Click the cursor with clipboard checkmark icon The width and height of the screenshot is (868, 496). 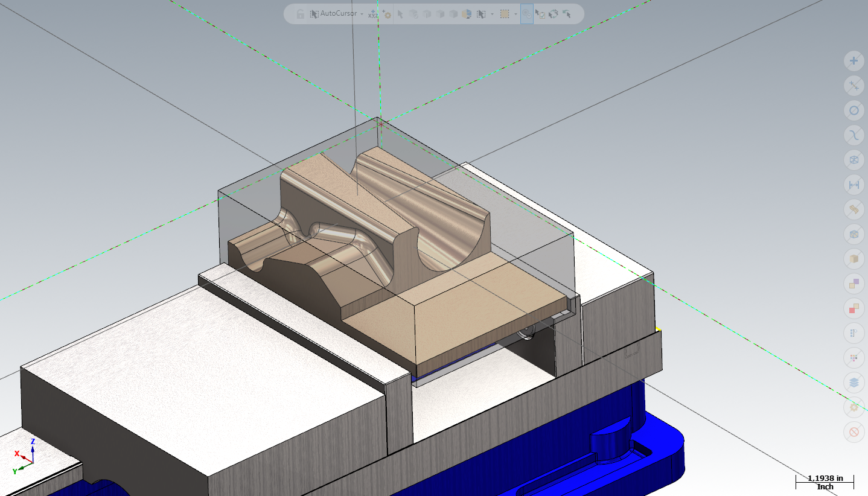tap(541, 14)
